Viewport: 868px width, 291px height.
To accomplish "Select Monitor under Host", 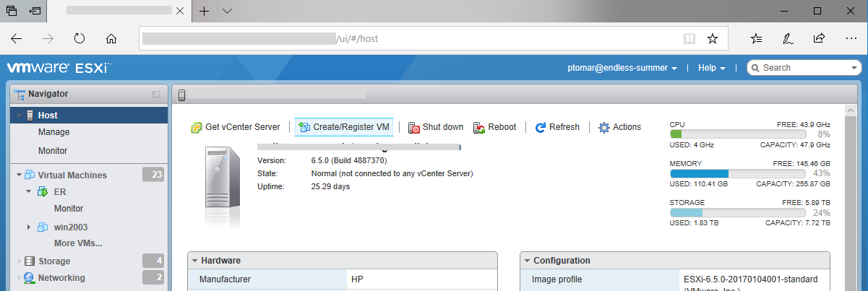I will [x=53, y=151].
